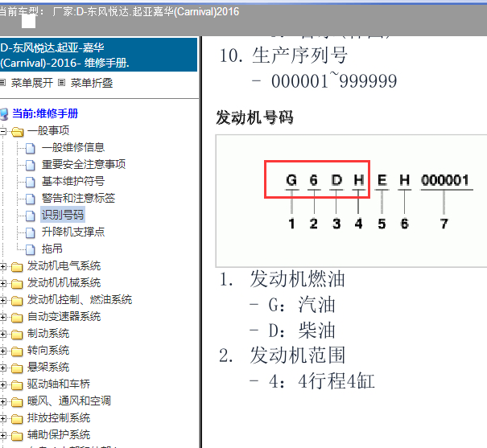Viewport: 487px width, 448px height.
Task: Open the 警告和注意标签 page
Action: click(78, 198)
